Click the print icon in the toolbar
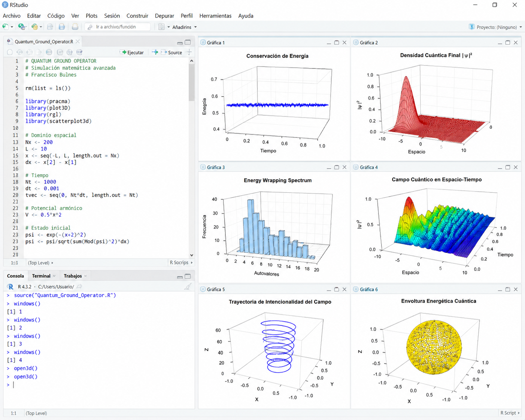Image resolution: width=525 pixels, height=420 pixels. point(75,27)
